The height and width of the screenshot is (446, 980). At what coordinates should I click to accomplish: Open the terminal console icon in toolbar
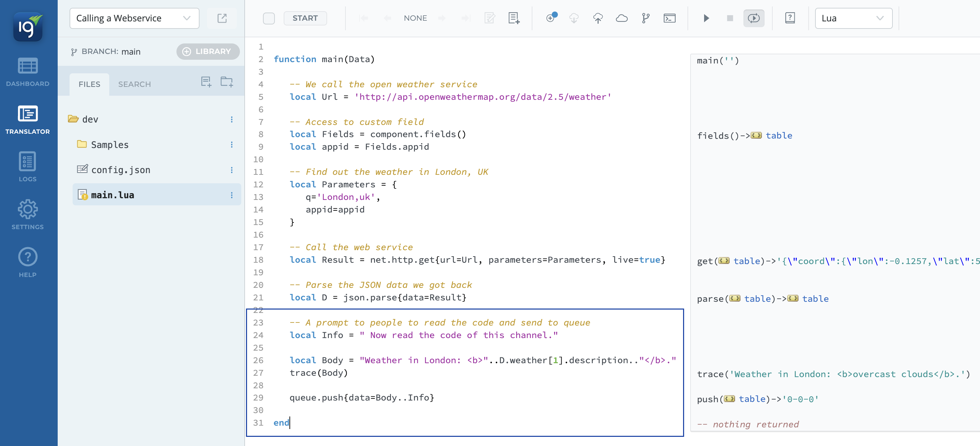(x=669, y=18)
